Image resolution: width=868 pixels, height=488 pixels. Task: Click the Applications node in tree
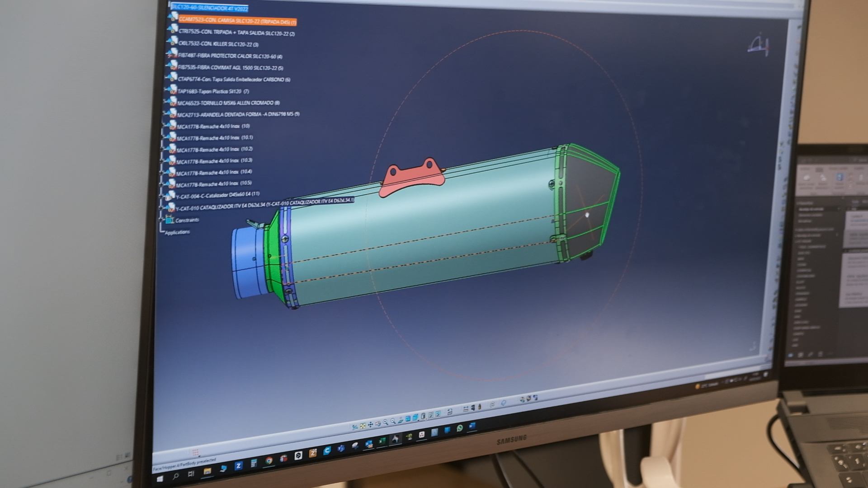coord(177,232)
